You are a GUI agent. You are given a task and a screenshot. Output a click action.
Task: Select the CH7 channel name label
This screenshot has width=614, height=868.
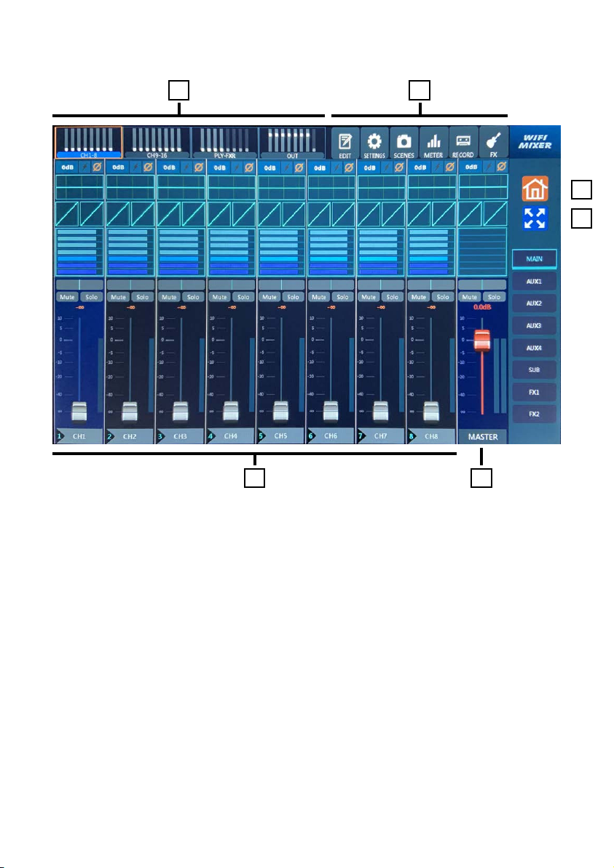[380, 436]
